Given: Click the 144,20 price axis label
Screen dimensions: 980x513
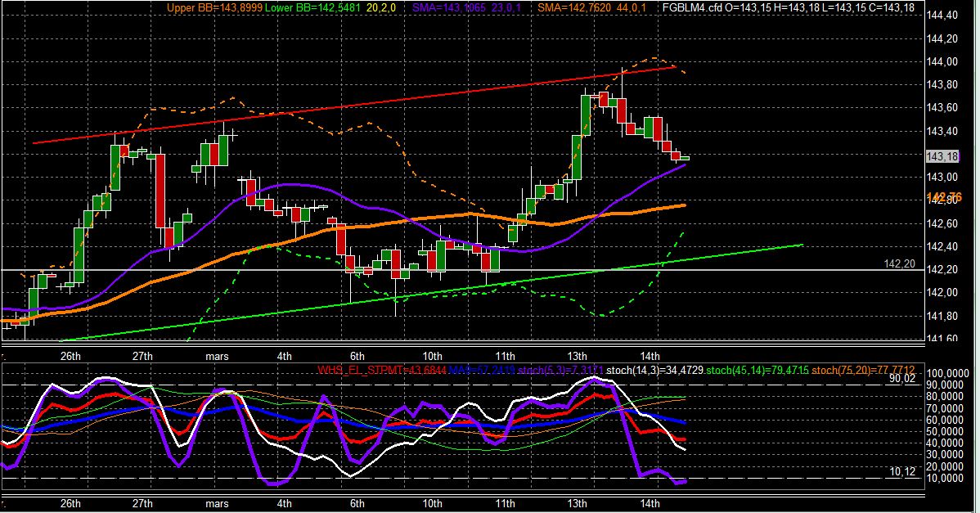Looking at the screenshot, I should (942, 38).
